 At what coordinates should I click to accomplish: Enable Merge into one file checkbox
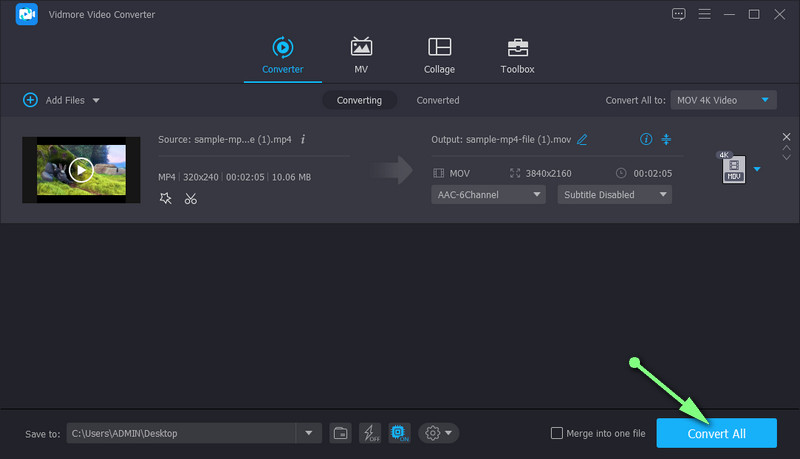(557, 433)
